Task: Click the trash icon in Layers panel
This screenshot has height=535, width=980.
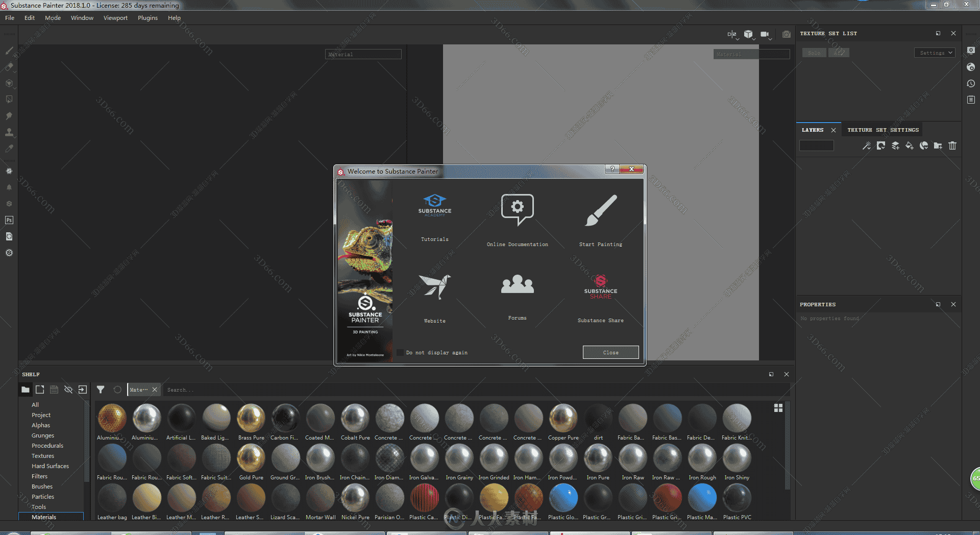Action: [x=952, y=146]
